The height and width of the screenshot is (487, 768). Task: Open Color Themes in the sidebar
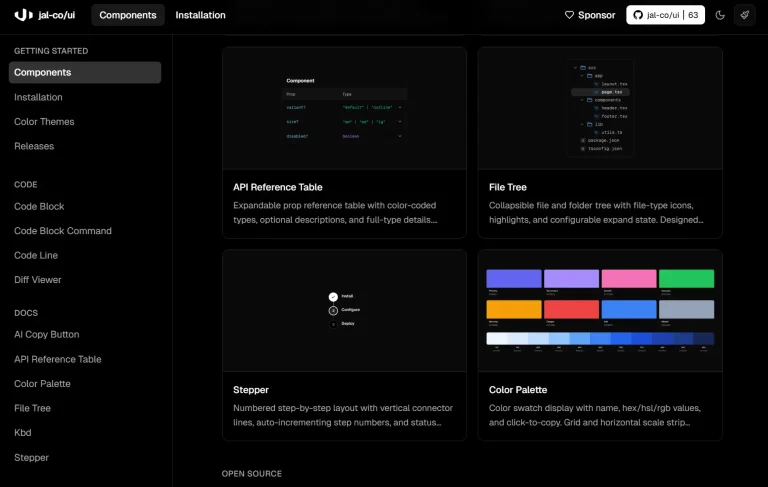pos(44,122)
